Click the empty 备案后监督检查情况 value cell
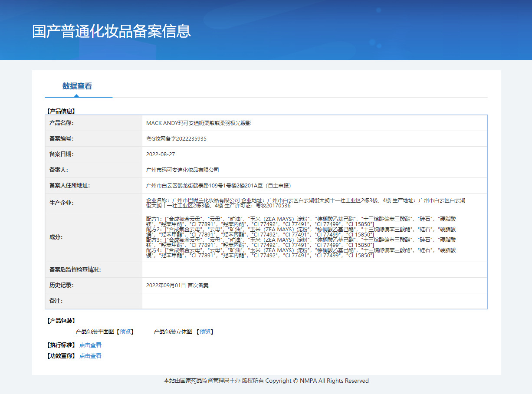Image resolution: width=532 pixels, height=394 pixels. click(x=314, y=269)
